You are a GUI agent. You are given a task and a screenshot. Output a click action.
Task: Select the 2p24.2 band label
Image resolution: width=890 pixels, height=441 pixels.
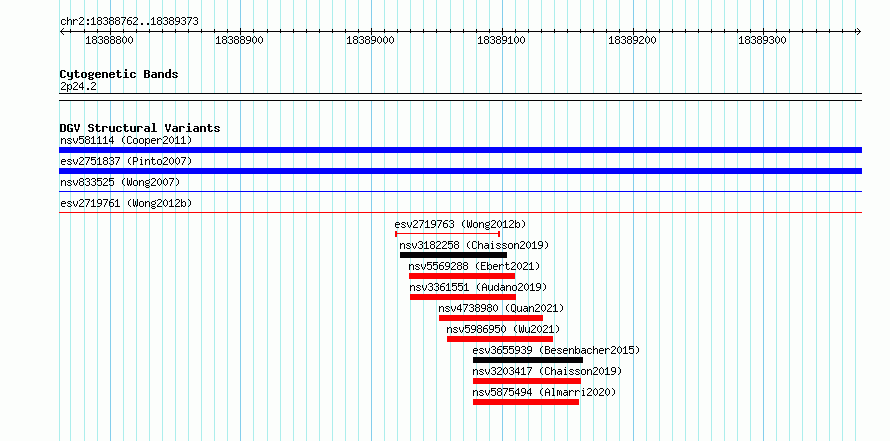point(78,87)
